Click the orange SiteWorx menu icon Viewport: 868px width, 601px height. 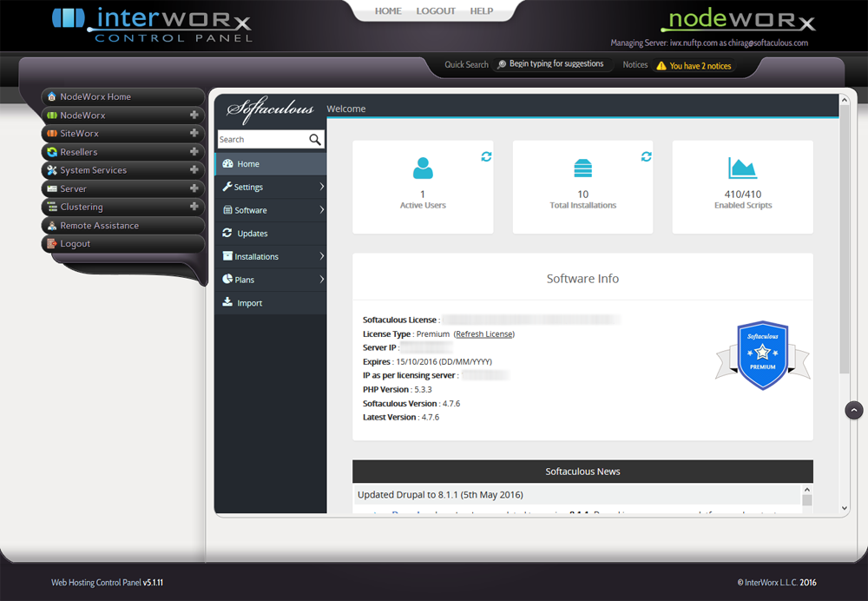click(52, 134)
